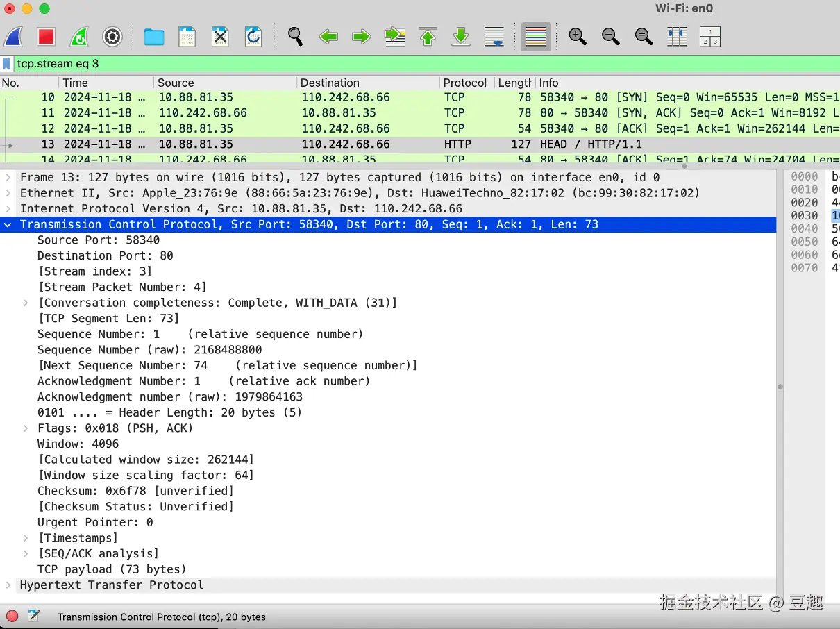840x629 pixels.
Task: Select packet 12 ACK row
Action: (x=420, y=128)
